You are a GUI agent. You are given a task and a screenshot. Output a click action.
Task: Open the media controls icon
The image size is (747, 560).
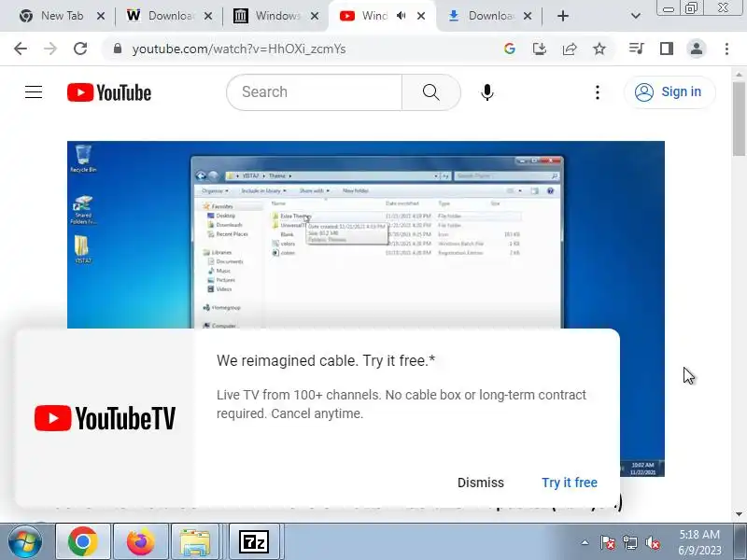637,49
